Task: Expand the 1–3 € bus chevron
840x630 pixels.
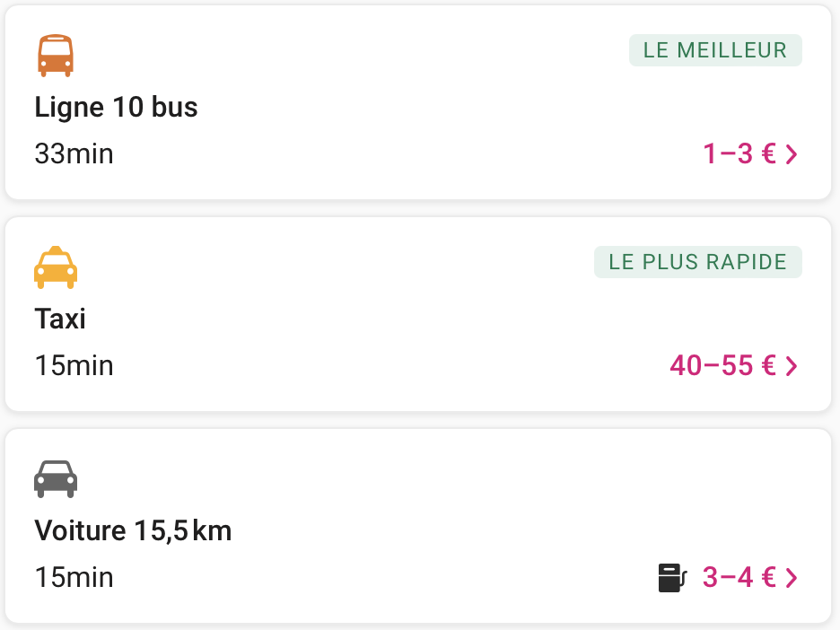Action: [792, 154]
